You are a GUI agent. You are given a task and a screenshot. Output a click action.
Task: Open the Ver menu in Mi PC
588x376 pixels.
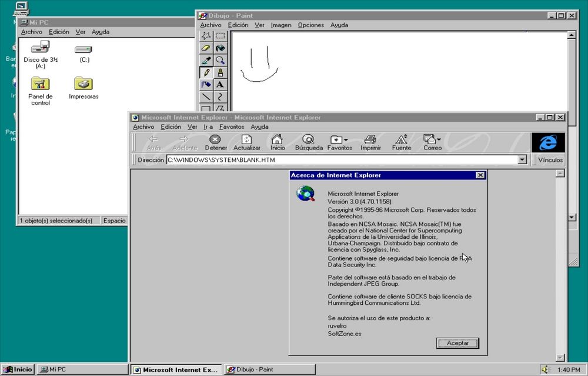(80, 32)
